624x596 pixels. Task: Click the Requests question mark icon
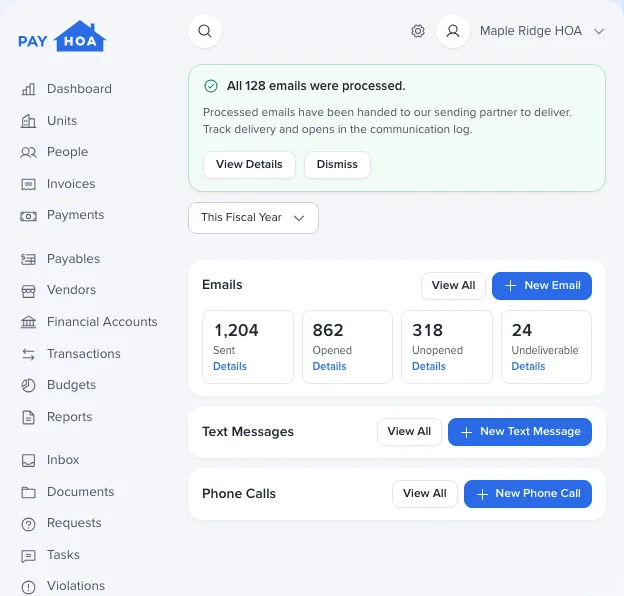pos(28,524)
